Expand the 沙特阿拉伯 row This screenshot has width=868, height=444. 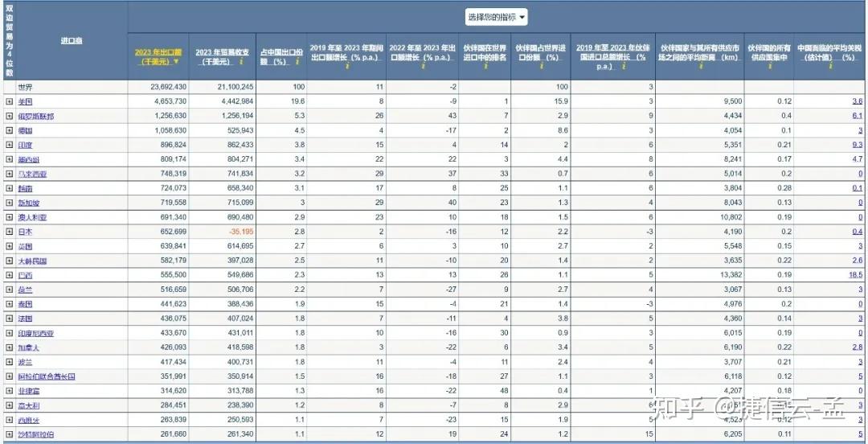click(x=10, y=434)
